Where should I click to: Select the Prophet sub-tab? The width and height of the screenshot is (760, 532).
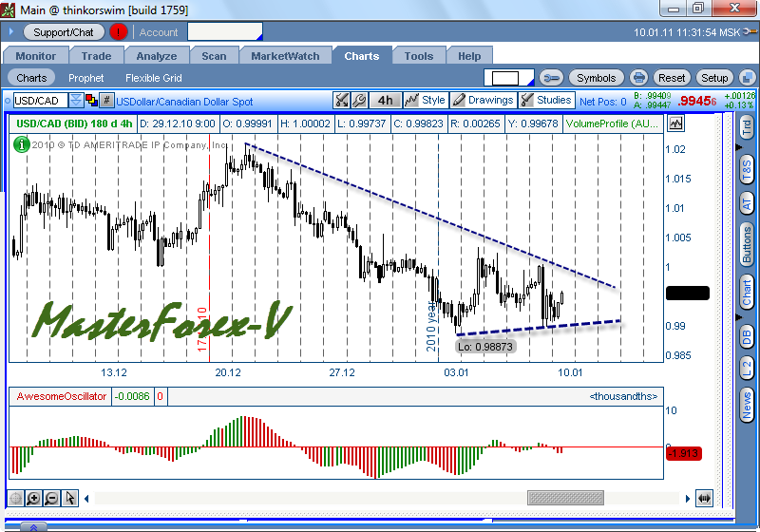(85, 78)
